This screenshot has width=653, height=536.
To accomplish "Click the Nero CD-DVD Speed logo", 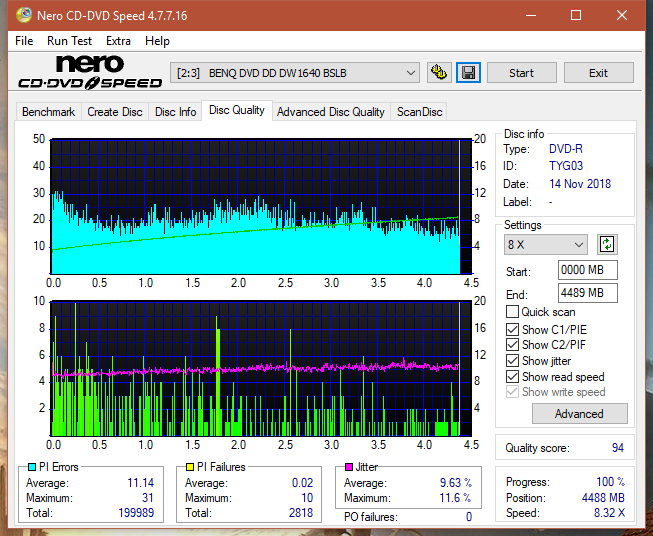I will (x=90, y=73).
